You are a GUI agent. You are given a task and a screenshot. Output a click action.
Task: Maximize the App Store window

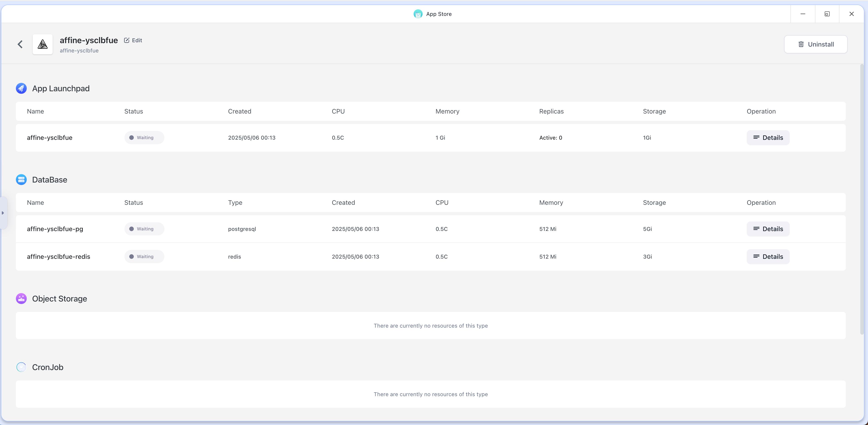tap(827, 14)
